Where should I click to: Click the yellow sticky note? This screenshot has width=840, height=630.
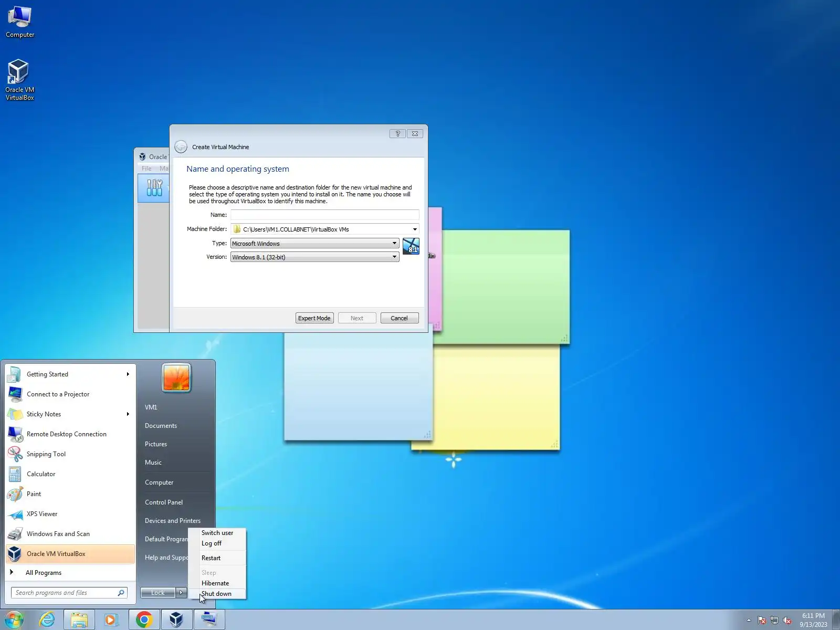(x=496, y=397)
